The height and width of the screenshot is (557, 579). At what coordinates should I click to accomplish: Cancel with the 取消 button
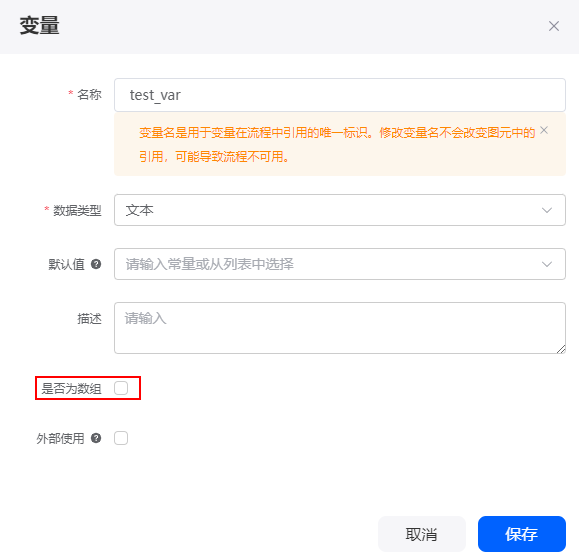pos(422,534)
